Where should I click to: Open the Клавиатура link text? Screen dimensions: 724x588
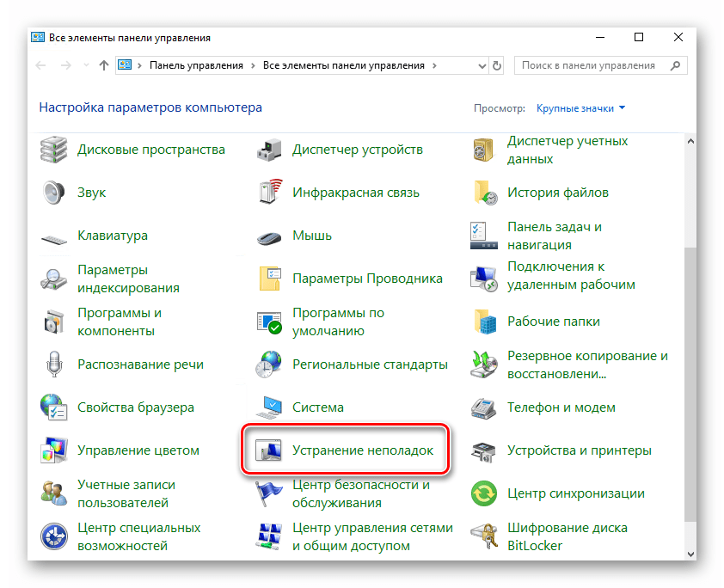point(113,236)
